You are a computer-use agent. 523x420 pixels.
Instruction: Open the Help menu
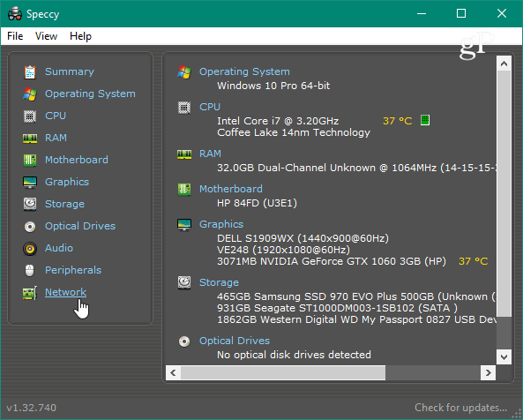point(80,36)
